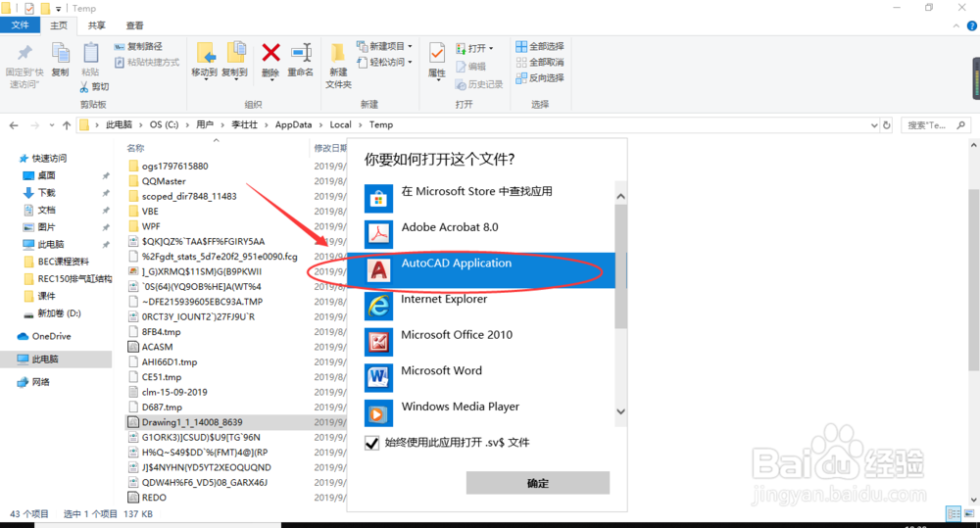The height and width of the screenshot is (528, 980).
Task: Click Select all (全部选择) in ribbon
Action: point(539,46)
